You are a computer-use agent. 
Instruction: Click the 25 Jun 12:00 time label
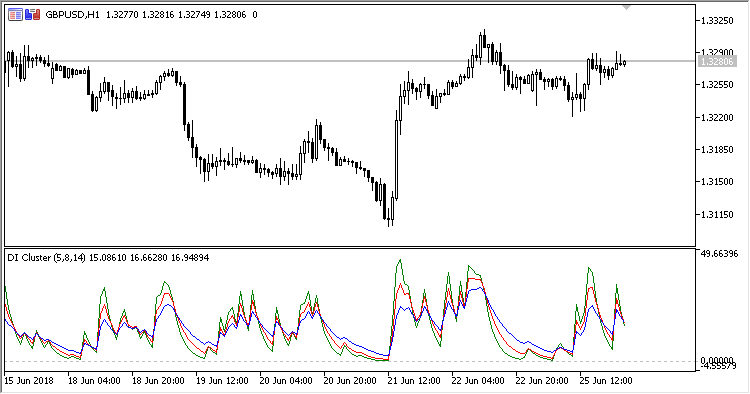pyautogui.click(x=606, y=381)
